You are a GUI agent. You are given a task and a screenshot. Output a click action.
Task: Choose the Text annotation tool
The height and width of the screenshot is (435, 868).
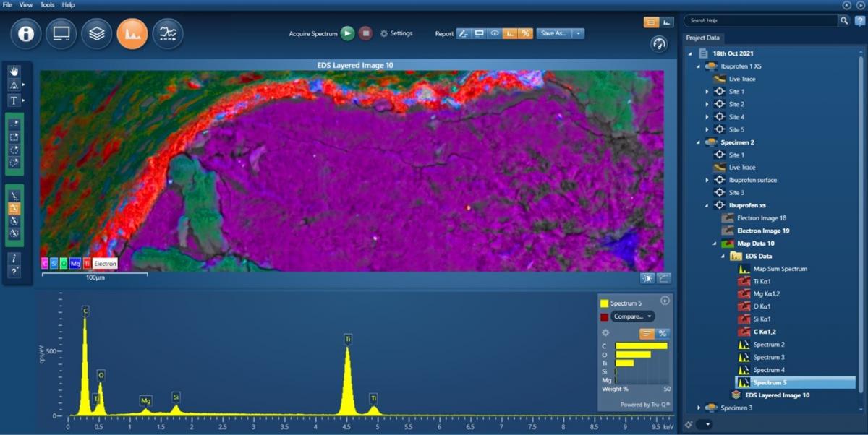(14, 100)
